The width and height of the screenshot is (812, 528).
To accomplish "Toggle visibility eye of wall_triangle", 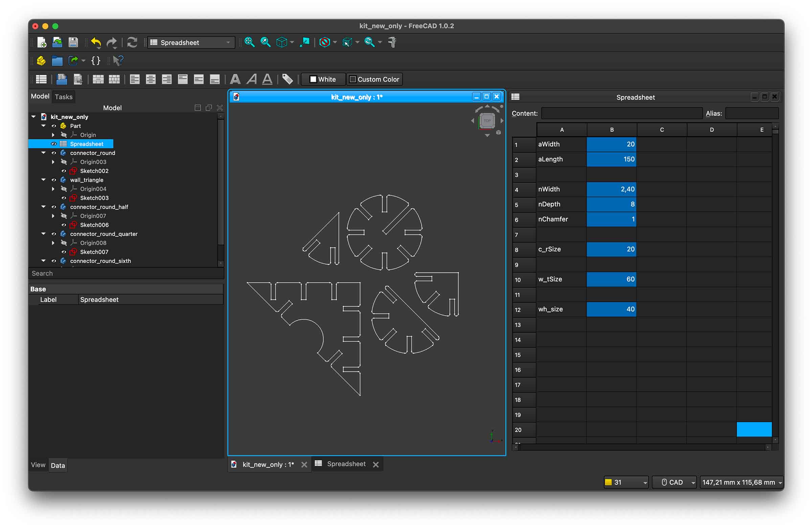I will coord(53,180).
